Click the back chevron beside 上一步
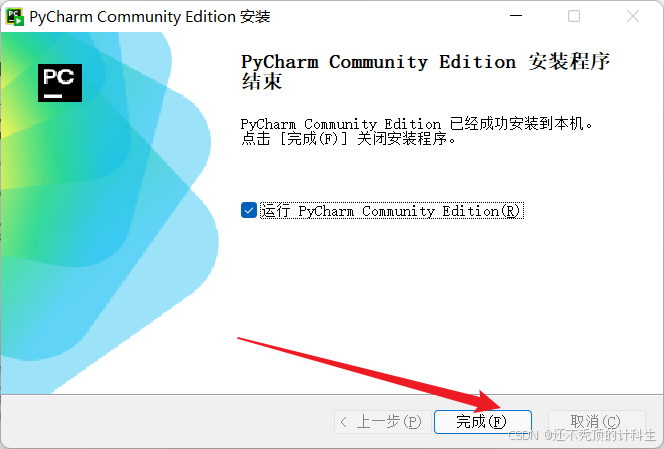This screenshot has width=664, height=449. point(344,422)
